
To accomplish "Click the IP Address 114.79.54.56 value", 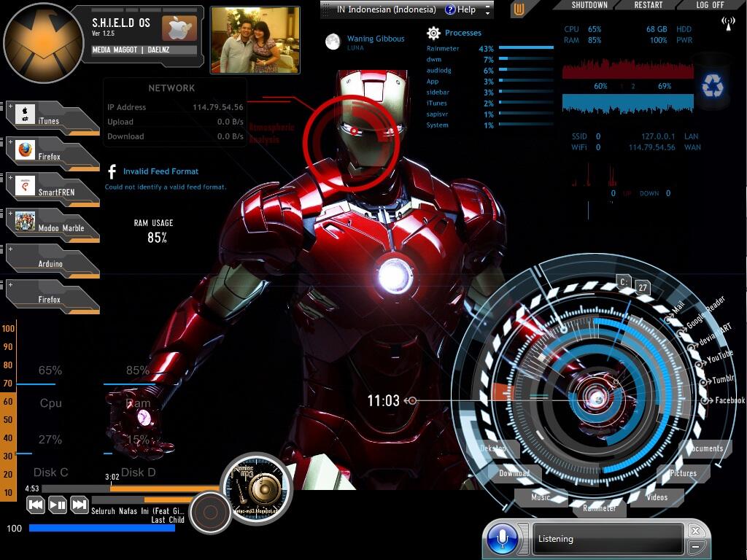I will click(217, 107).
